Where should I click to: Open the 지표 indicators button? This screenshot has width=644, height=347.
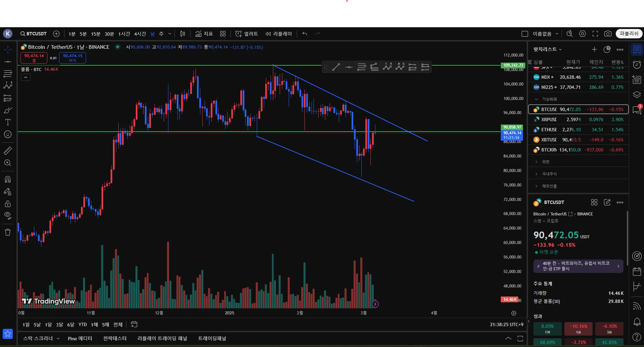[204, 34]
